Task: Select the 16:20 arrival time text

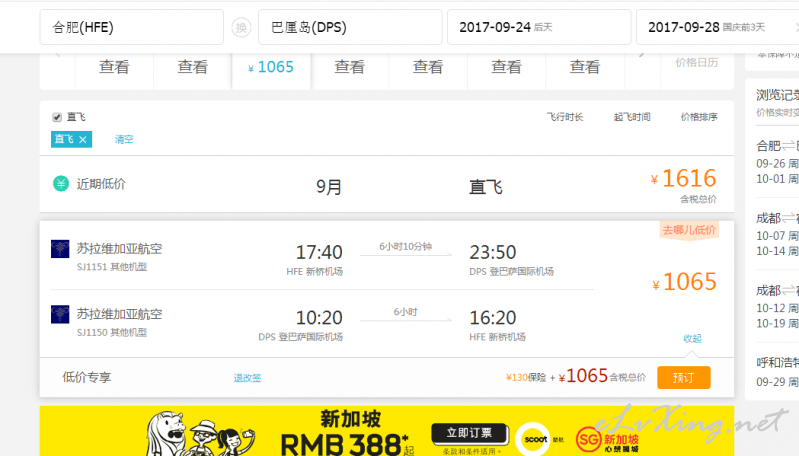Action: point(493,318)
